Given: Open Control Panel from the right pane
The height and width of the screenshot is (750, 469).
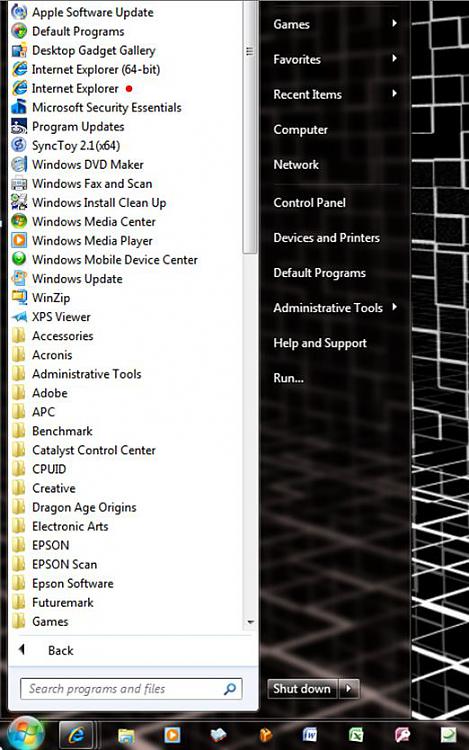Looking at the screenshot, I should pyautogui.click(x=309, y=203).
